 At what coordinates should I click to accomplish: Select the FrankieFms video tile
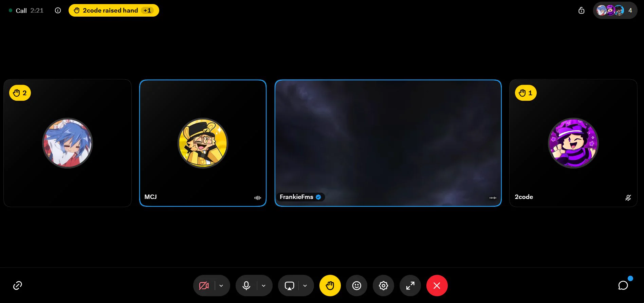click(388, 143)
